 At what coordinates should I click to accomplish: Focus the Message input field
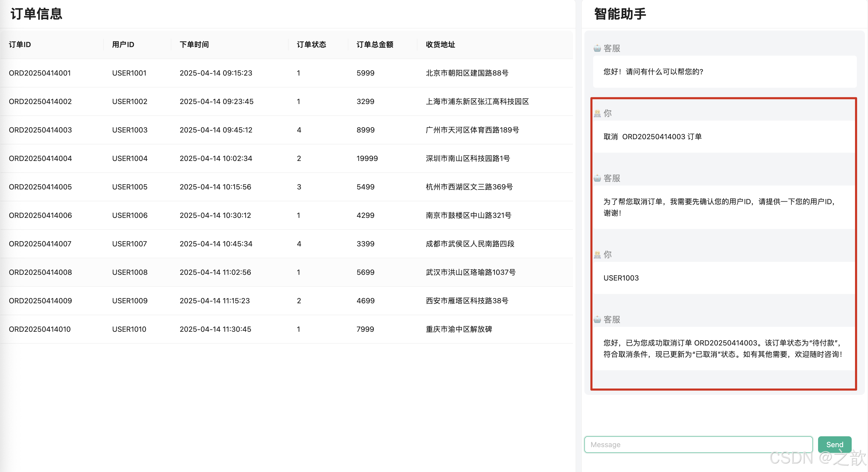(x=698, y=444)
